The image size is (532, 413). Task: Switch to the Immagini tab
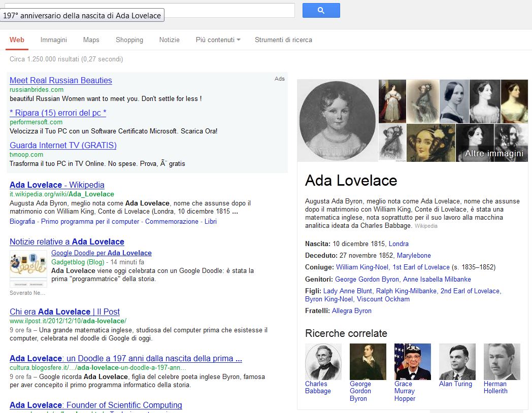54,40
